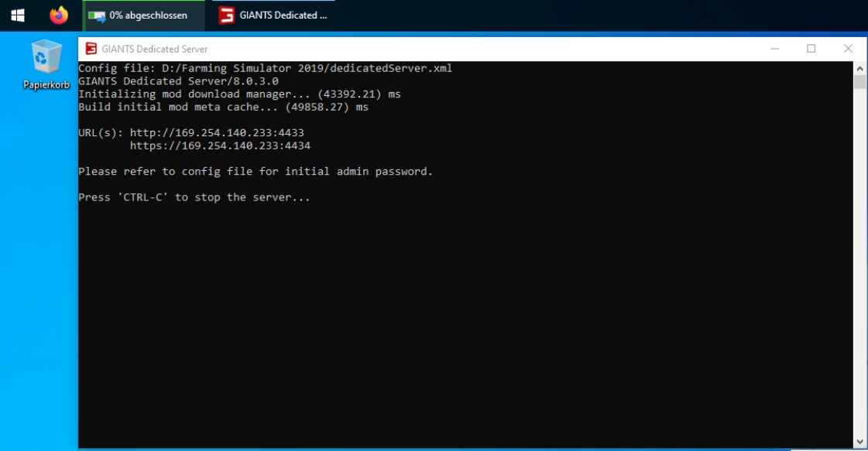Click the console scrollbar down arrow
The width and height of the screenshot is (868, 451).
coord(859,442)
